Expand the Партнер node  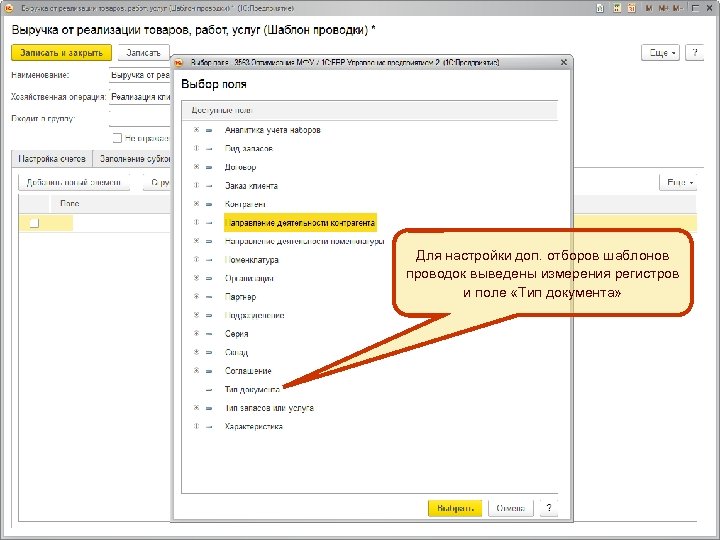tap(196, 297)
